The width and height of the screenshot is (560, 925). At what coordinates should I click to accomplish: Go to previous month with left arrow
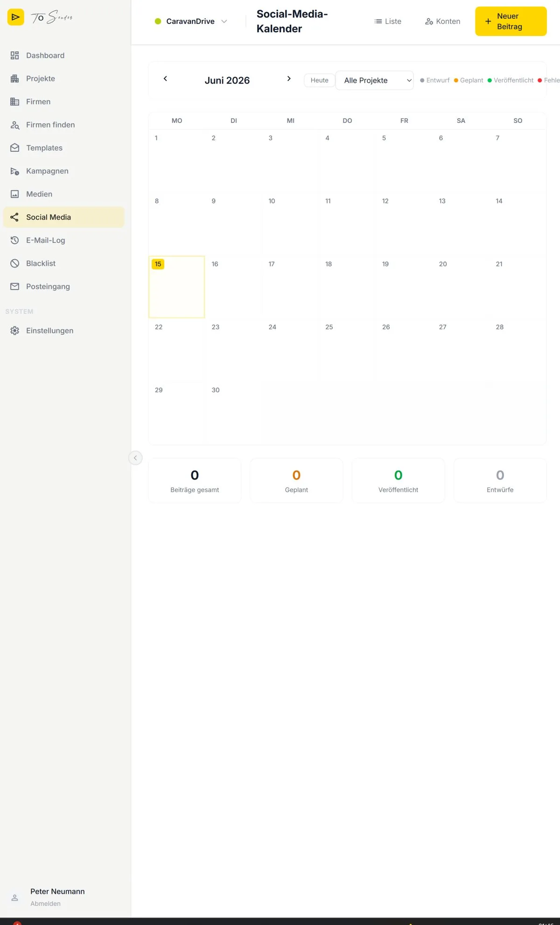[x=165, y=78]
